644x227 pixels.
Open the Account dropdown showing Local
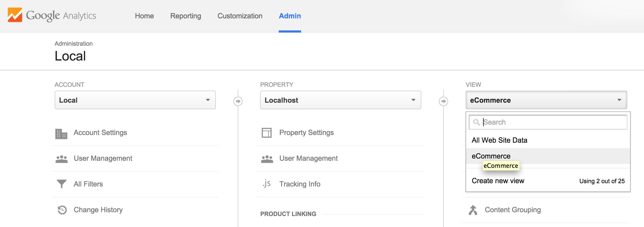pyautogui.click(x=135, y=100)
